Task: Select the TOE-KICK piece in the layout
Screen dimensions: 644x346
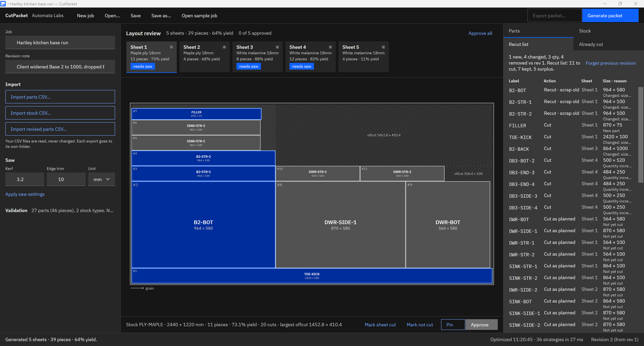Action: tap(312, 276)
